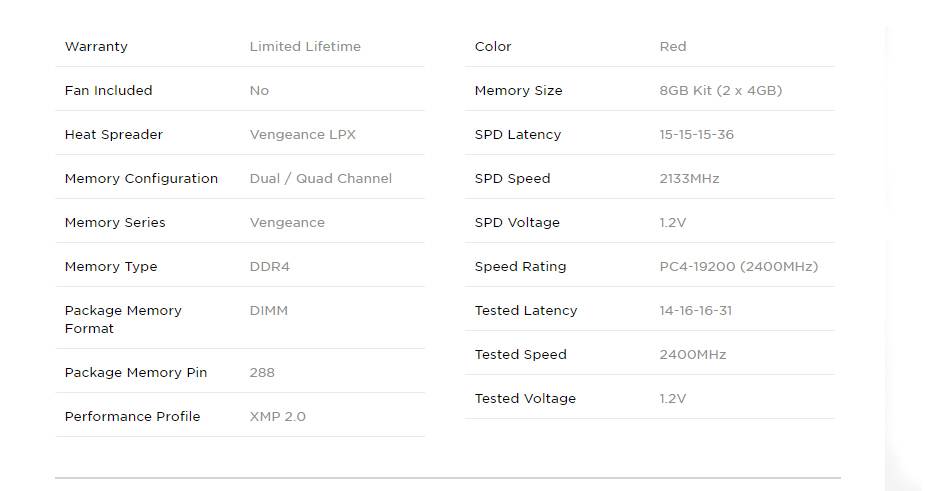Screen dimensions: 925x491
Task: Click the Memory Series label
Action: (115, 223)
